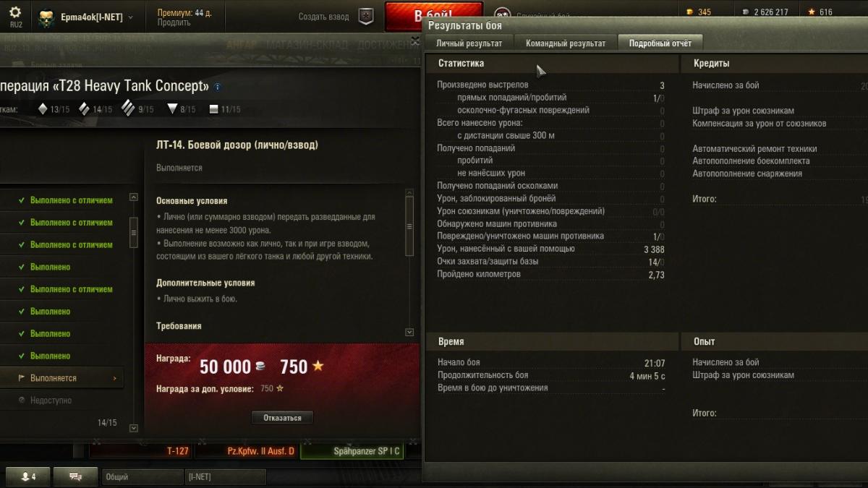The height and width of the screenshot is (488, 868).
Task: Click the info icon beside T28 Heavy Tank Concept
Action: point(218,87)
